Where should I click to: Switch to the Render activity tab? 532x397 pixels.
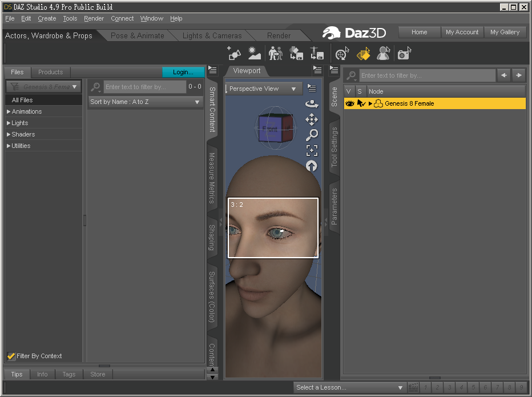[x=279, y=35]
